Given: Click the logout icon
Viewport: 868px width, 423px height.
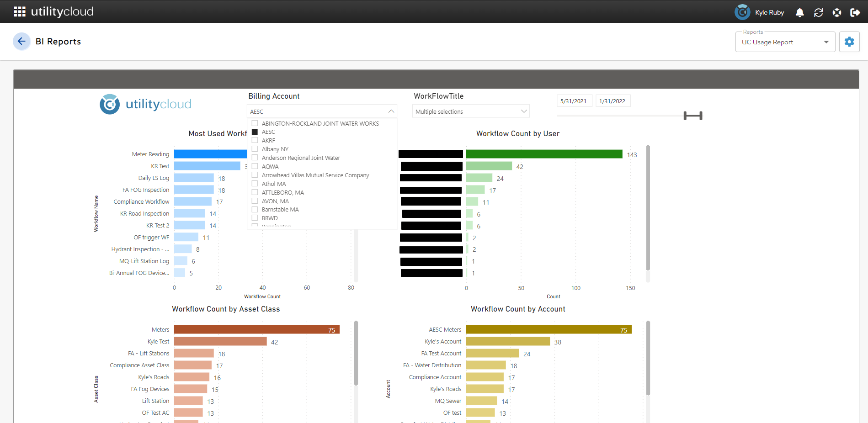Looking at the screenshot, I should tap(855, 12).
